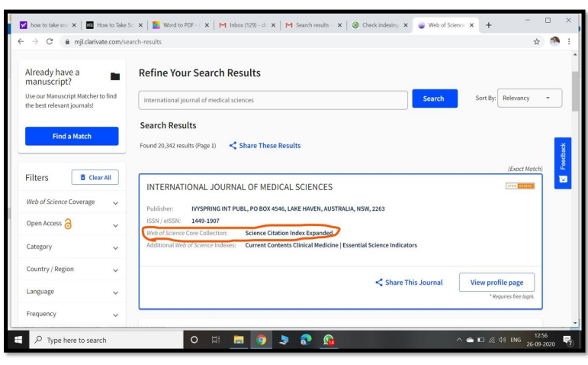Open new browser tab with plus icon

tap(488, 25)
